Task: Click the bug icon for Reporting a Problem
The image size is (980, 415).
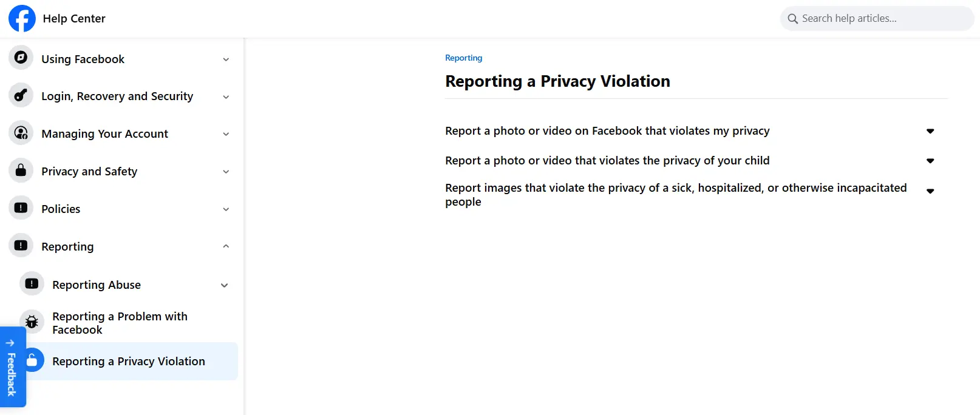Action: [32, 322]
